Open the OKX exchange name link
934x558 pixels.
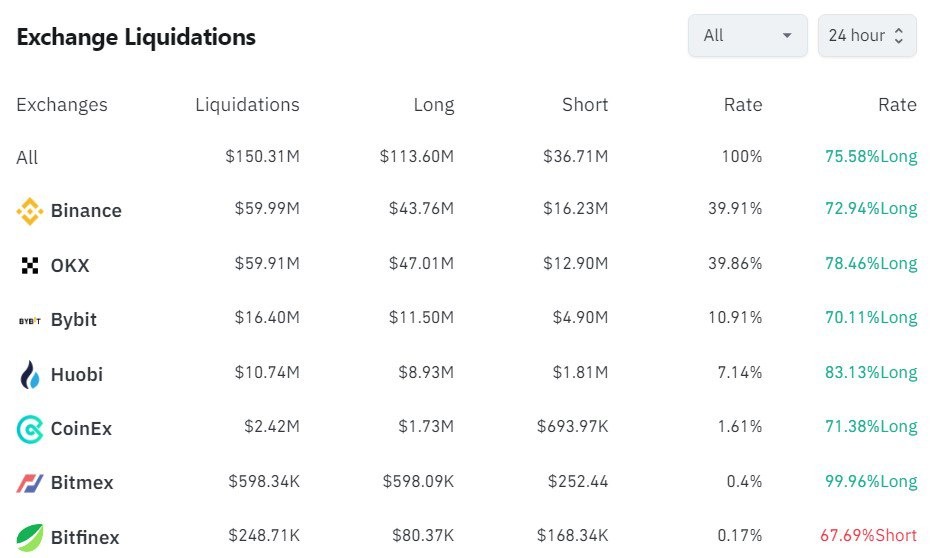[x=70, y=265]
